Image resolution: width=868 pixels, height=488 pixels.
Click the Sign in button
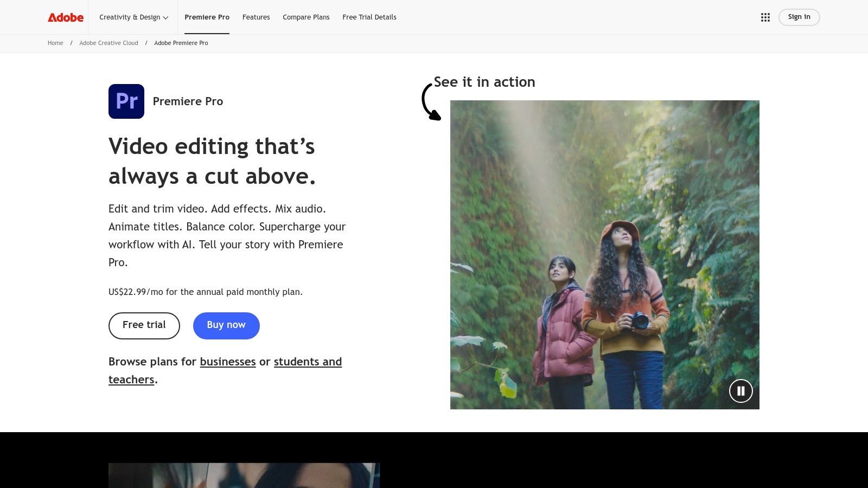coord(799,17)
